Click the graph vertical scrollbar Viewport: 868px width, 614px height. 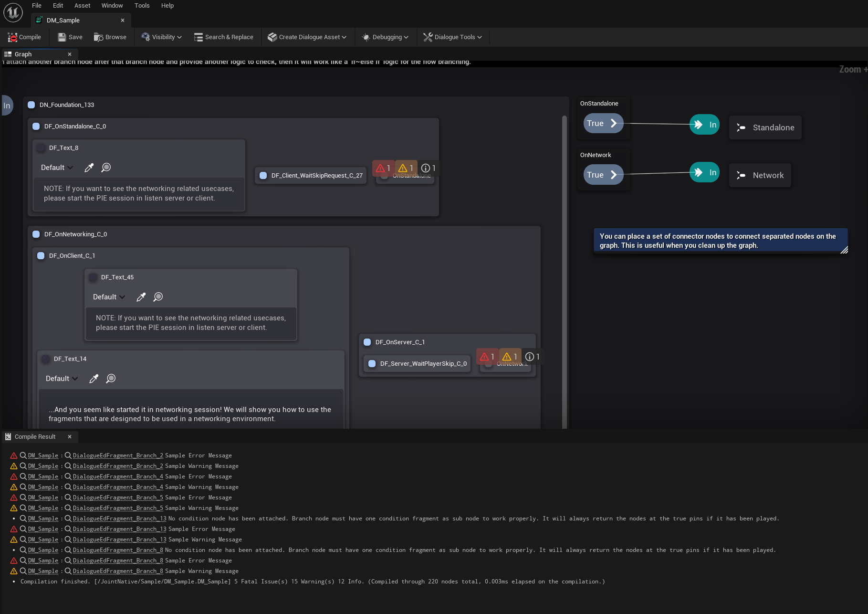click(x=565, y=267)
